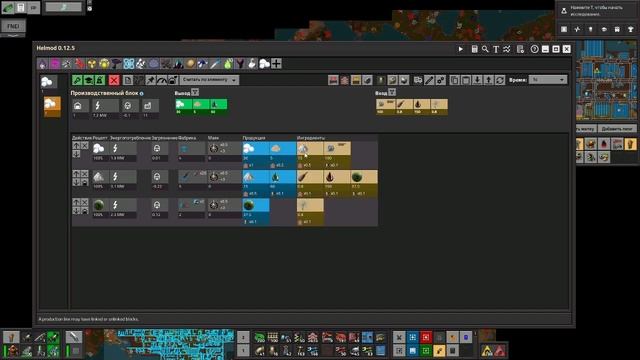
Task: Move first recipe row up
Action: [76, 145]
